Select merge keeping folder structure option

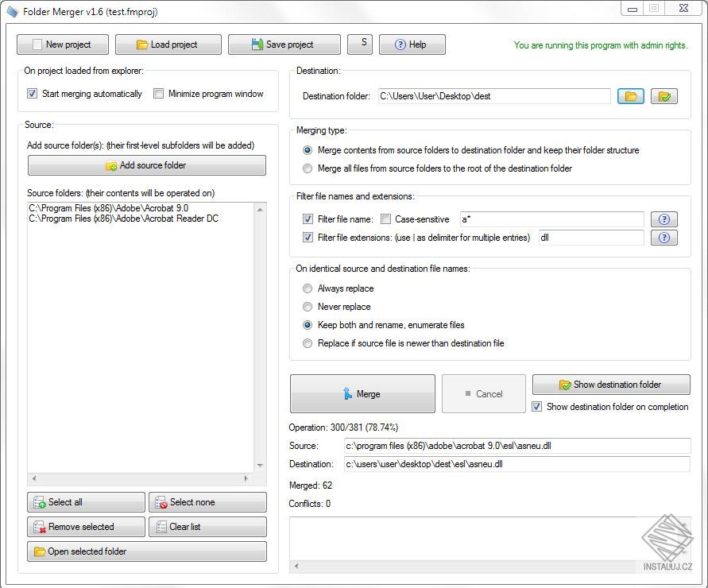(x=308, y=150)
